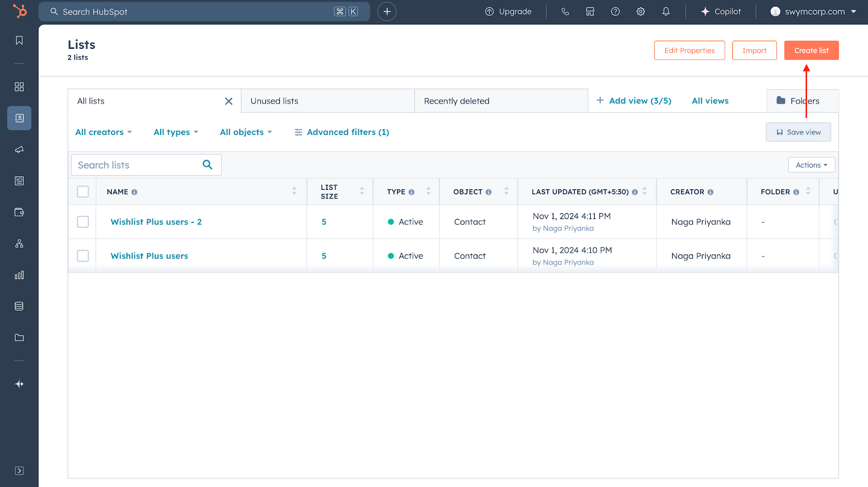Viewport: 868px width, 487px height.
Task: Open All views link
Action: point(710,101)
